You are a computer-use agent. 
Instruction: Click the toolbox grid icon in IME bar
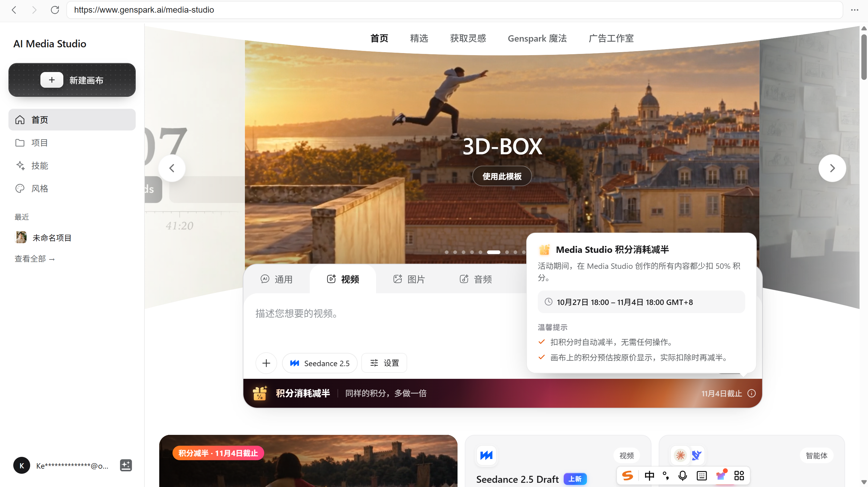[739, 476]
